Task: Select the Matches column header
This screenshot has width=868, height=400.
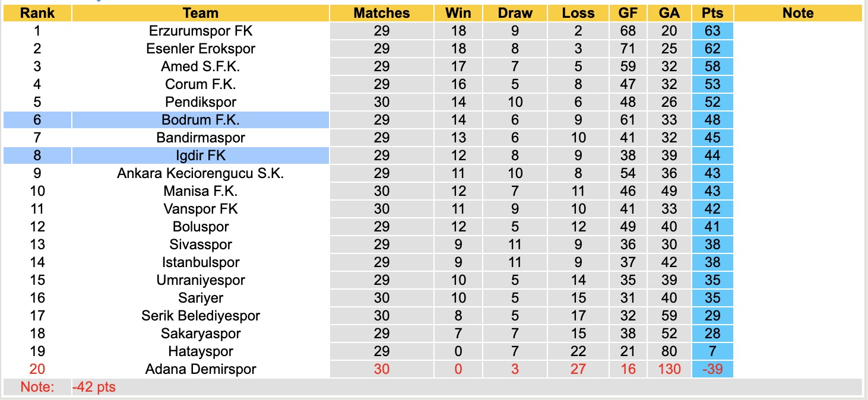Action: [x=382, y=13]
